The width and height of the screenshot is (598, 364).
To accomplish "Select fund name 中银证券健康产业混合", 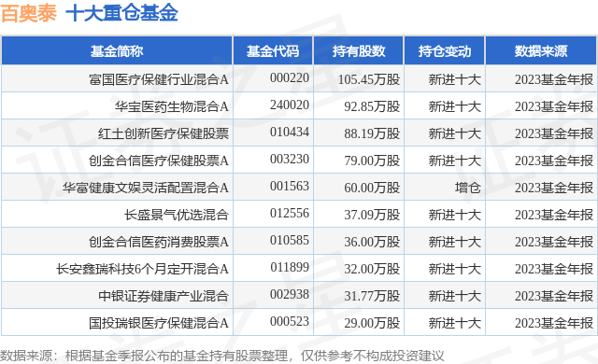I will click(164, 296).
